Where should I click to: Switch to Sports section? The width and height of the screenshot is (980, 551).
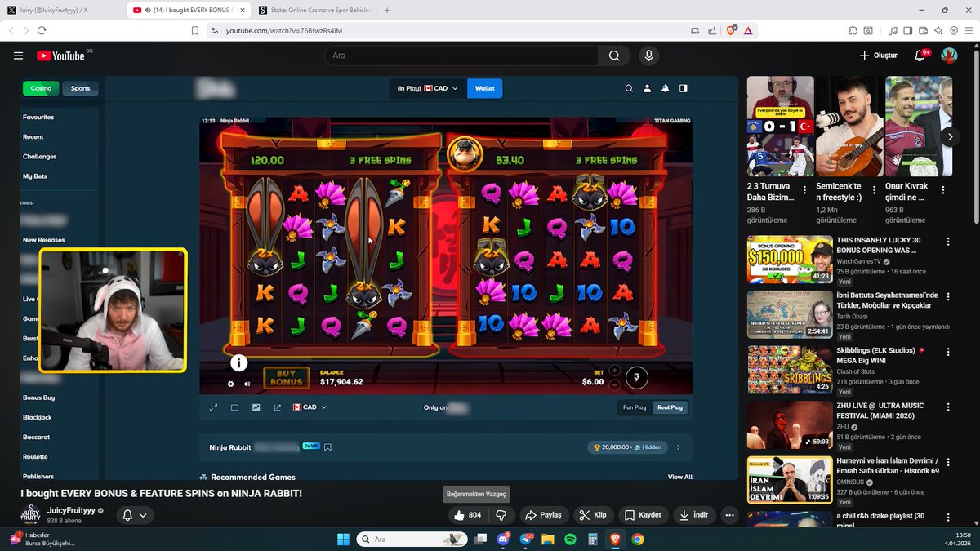[80, 88]
